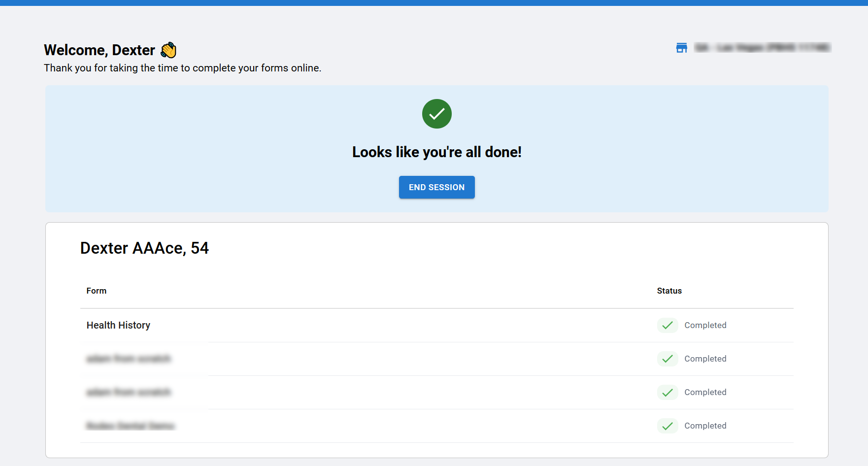Click the Form column header
The height and width of the screenshot is (466, 868).
click(x=97, y=291)
